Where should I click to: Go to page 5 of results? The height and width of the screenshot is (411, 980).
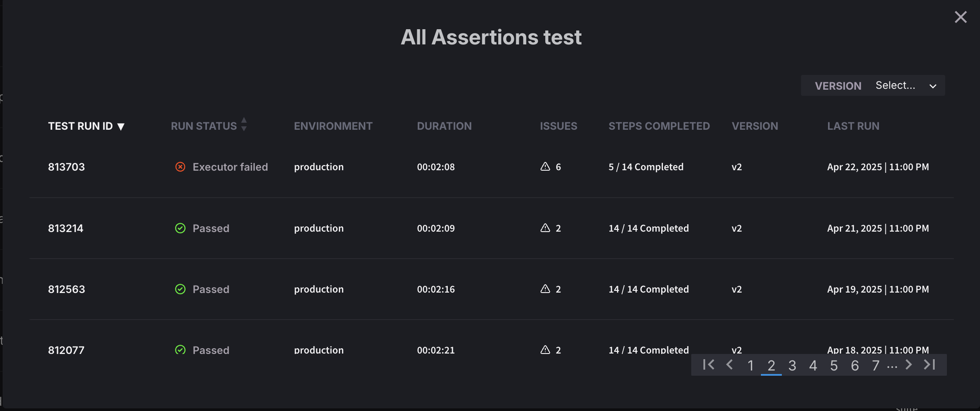[x=834, y=366]
